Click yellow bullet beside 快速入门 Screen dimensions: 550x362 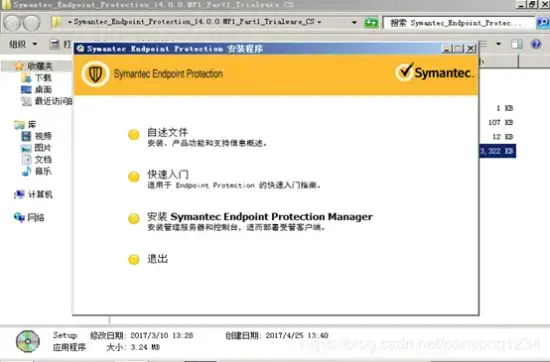coord(134,176)
